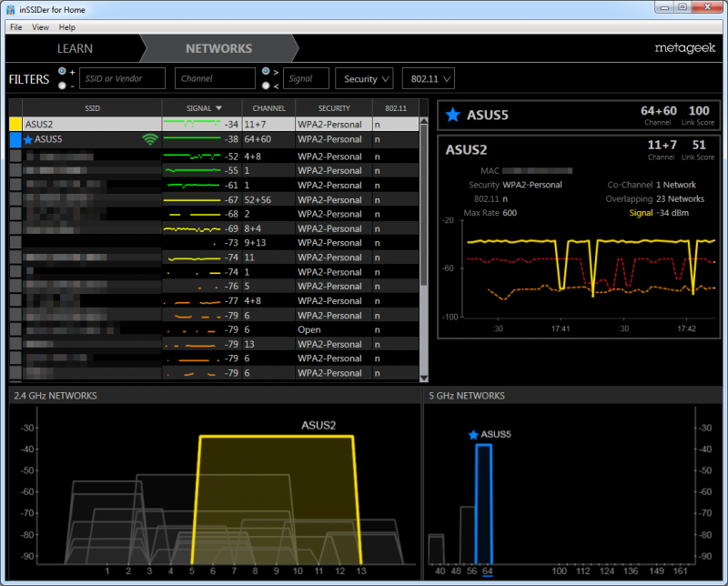728x586 pixels.
Task: Open the 802.11 filter dropdown
Action: pos(429,78)
